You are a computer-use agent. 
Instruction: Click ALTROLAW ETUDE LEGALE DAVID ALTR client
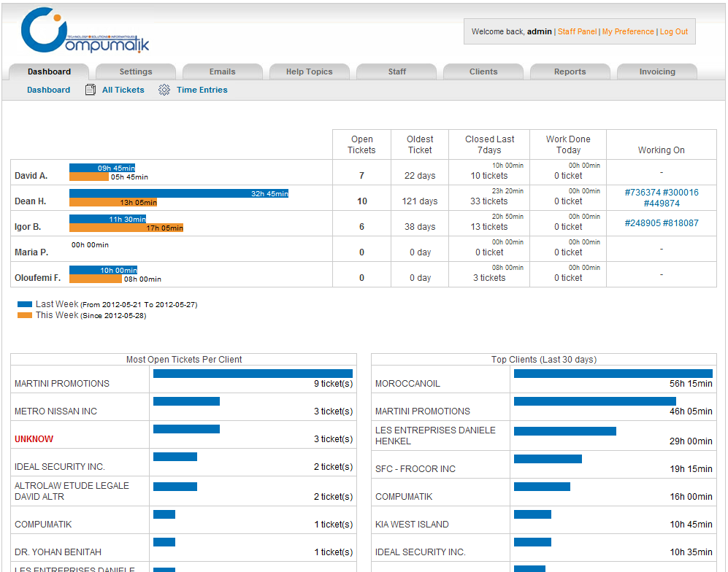tap(72, 491)
